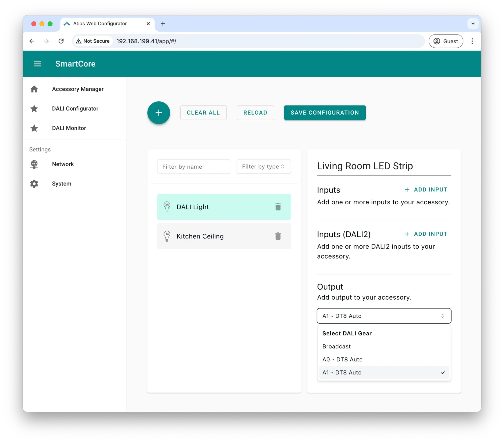
Task: Expand the browser tab search chevron
Action: click(x=473, y=24)
